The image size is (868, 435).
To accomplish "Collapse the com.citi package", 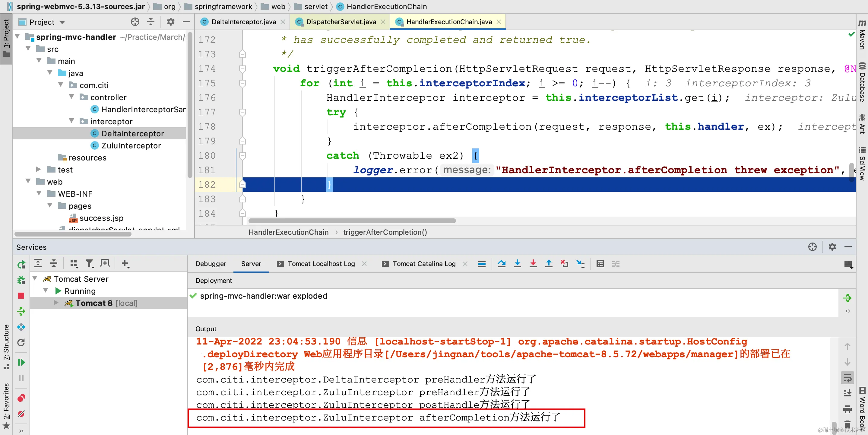I will [61, 84].
